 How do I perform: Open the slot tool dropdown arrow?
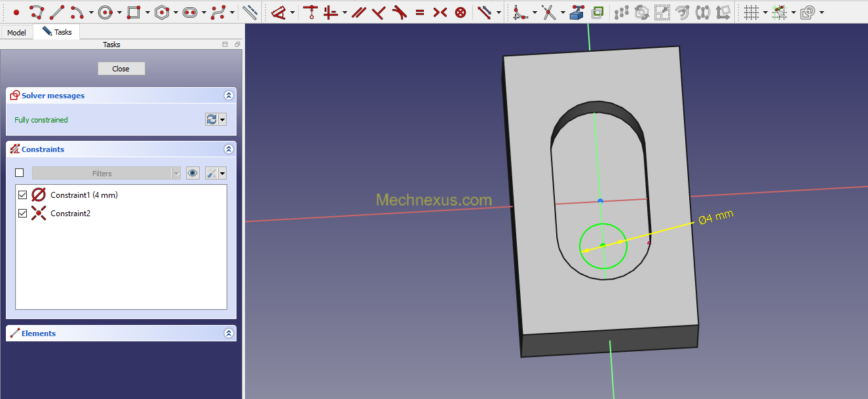tap(204, 12)
